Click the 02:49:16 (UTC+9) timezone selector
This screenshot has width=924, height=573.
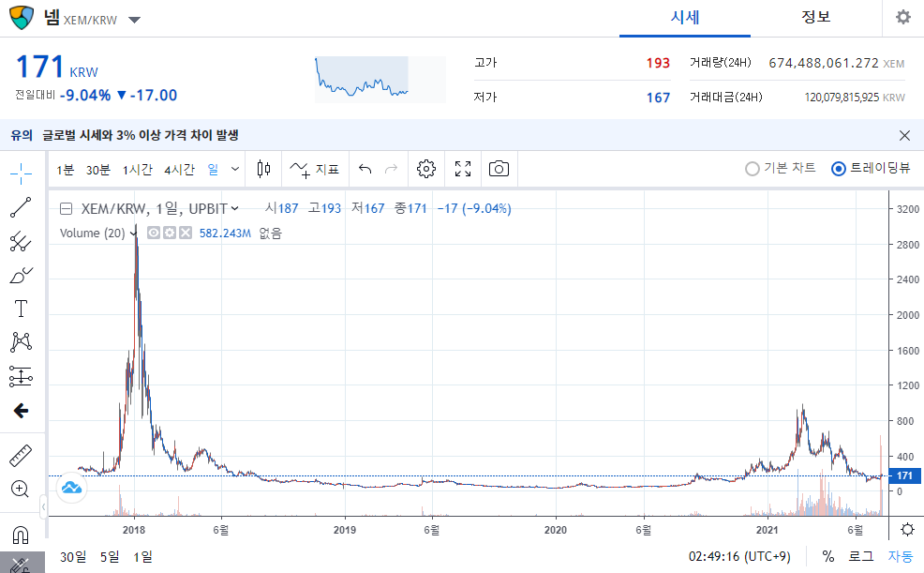[739, 556]
